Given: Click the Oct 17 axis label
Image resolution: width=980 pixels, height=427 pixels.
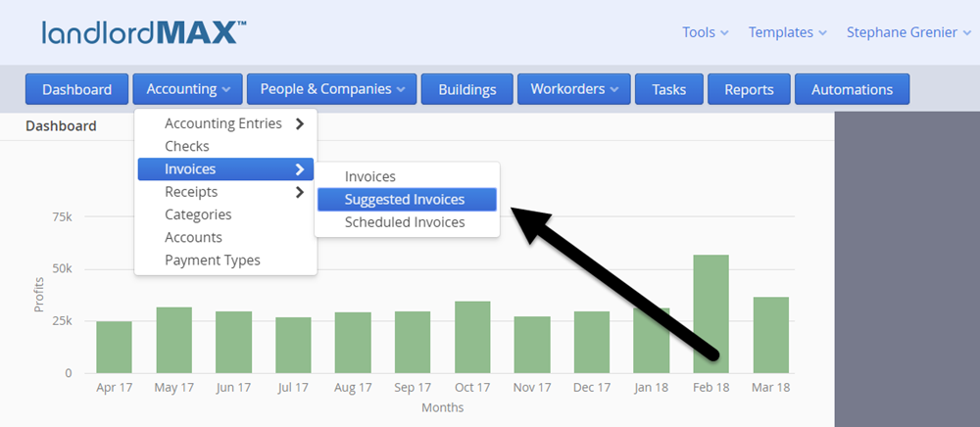Looking at the screenshot, I should 472,388.
